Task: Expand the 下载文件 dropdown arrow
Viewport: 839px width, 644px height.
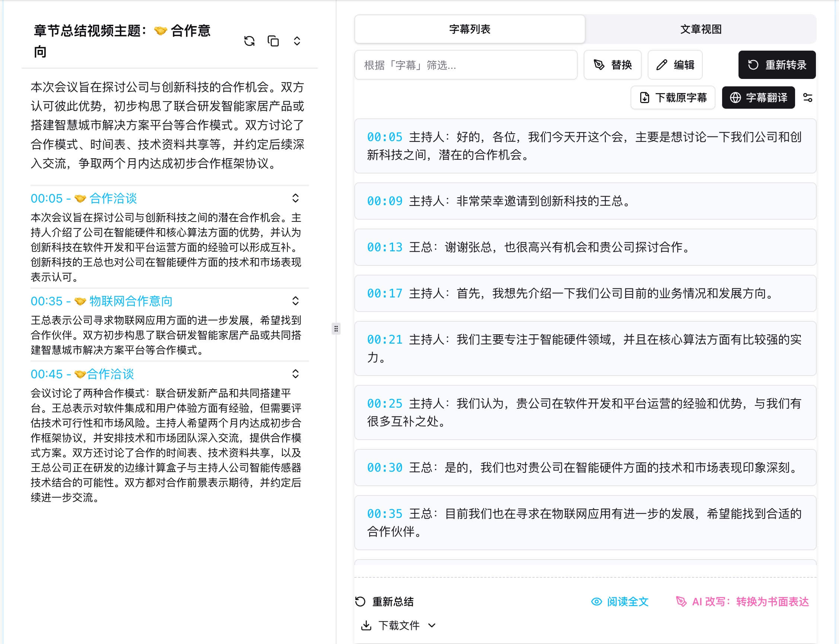Action: coord(432,625)
